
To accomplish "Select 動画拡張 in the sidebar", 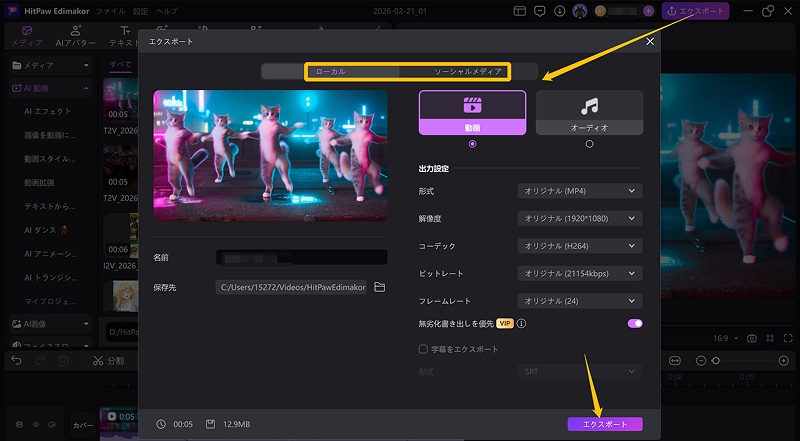I will click(39, 182).
